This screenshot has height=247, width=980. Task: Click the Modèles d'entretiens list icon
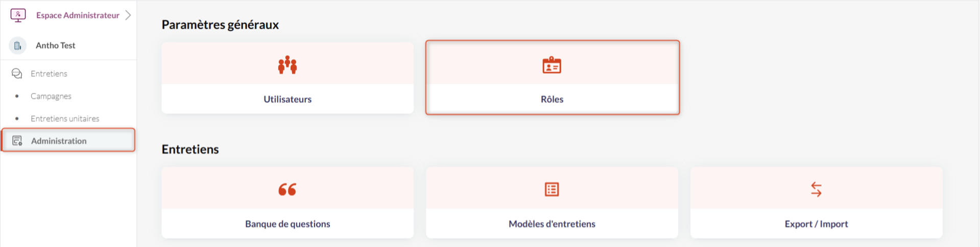[x=552, y=189]
